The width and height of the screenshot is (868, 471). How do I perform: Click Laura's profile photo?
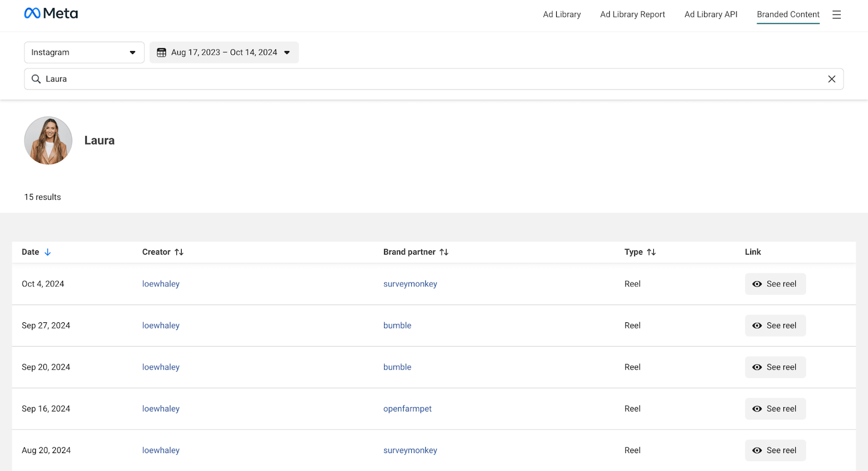48,141
